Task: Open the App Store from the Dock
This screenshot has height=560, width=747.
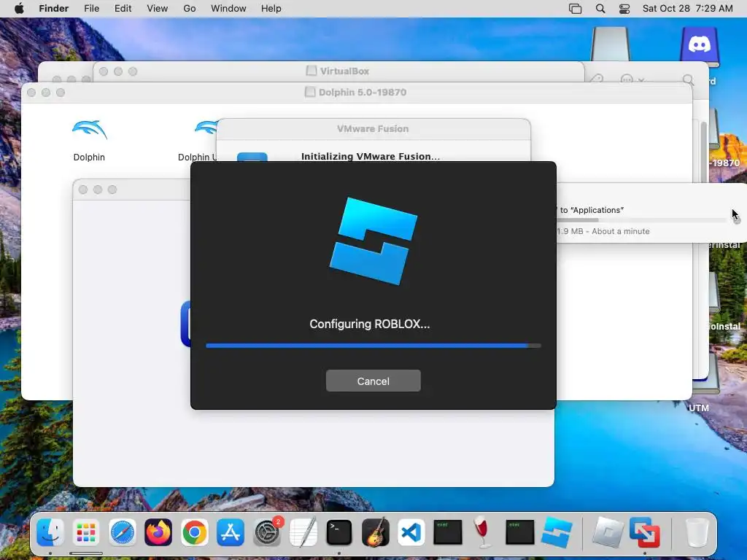Action: pyautogui.click(x=231, y=532)
